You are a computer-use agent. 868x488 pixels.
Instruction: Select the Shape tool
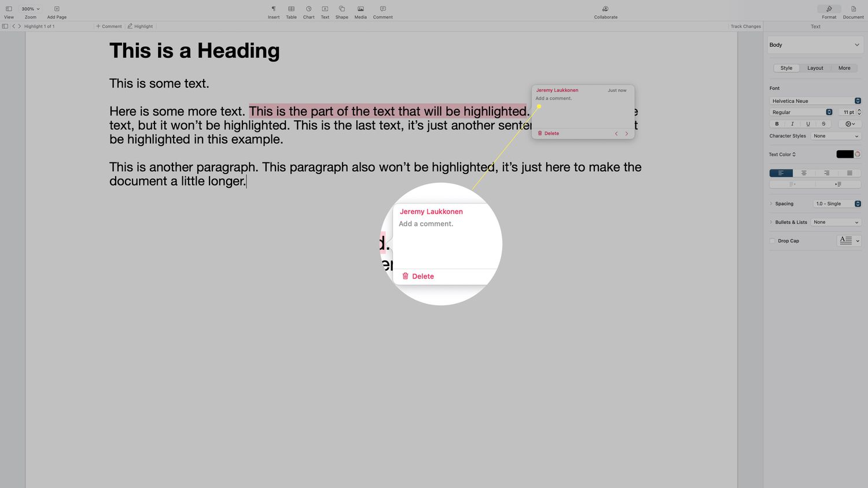(x=342, y=9)
